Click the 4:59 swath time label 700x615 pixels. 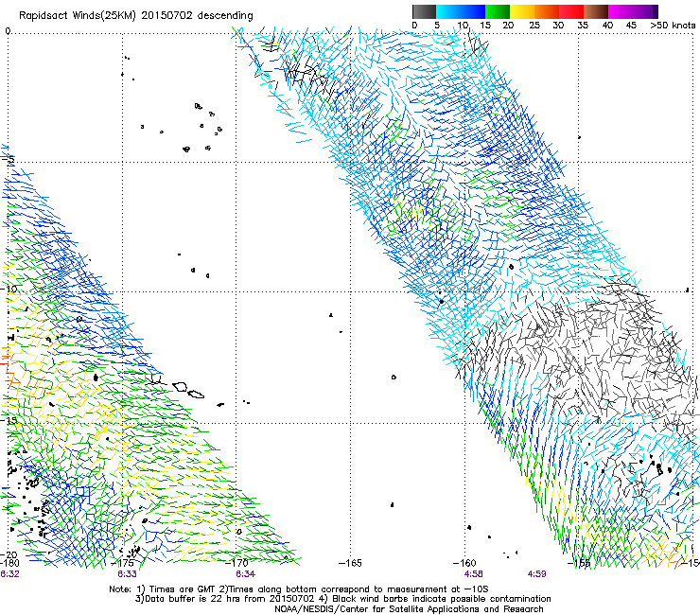[x=536, y=574]
